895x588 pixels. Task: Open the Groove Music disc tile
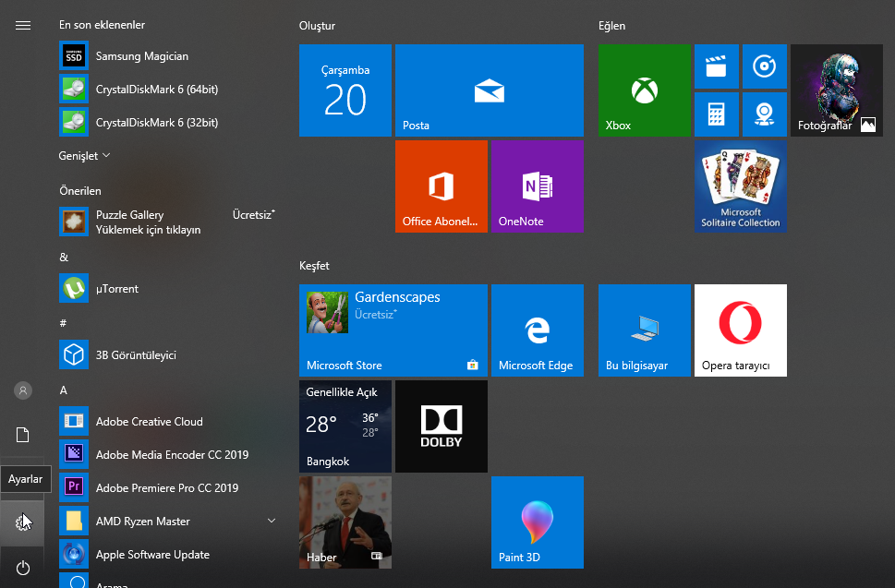[x=764, y=66]
